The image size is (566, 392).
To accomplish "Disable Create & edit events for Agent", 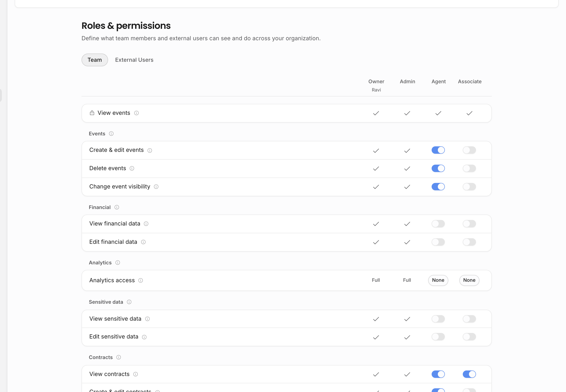I will coord(438,150).
